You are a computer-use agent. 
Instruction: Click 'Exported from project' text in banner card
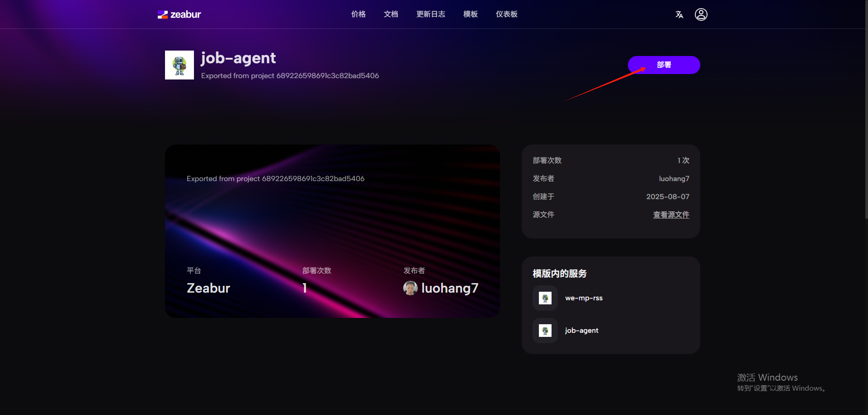pos(275,179)
